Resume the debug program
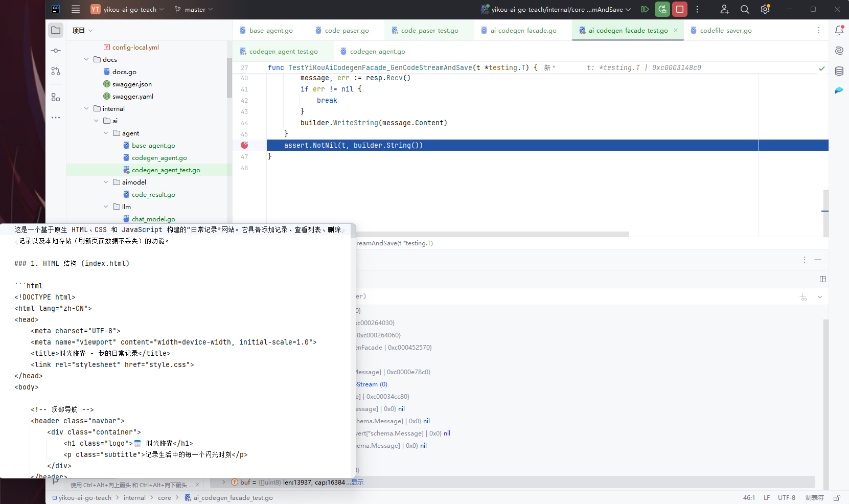The image size is (849, 504). [x=645, y=9]
